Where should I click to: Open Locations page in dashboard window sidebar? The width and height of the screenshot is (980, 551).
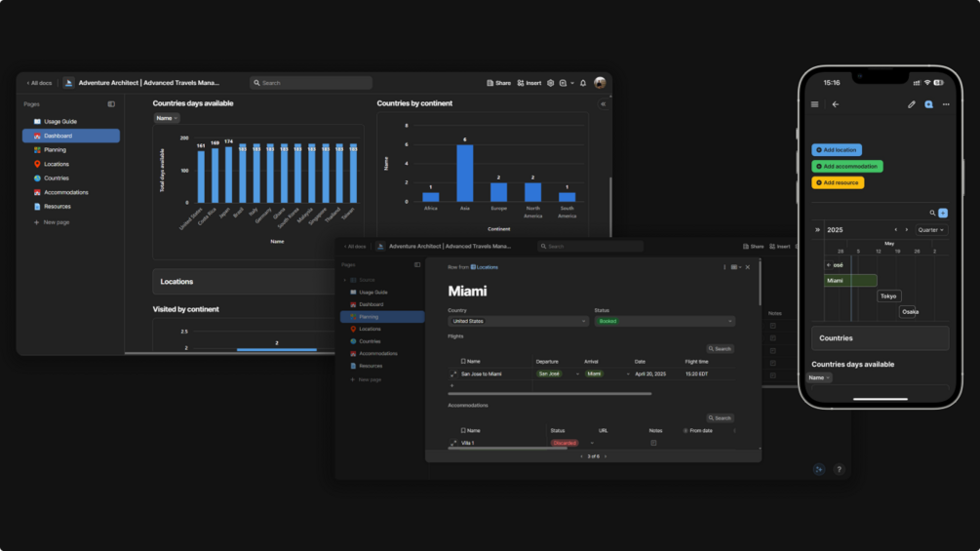(x=57, y=164)
